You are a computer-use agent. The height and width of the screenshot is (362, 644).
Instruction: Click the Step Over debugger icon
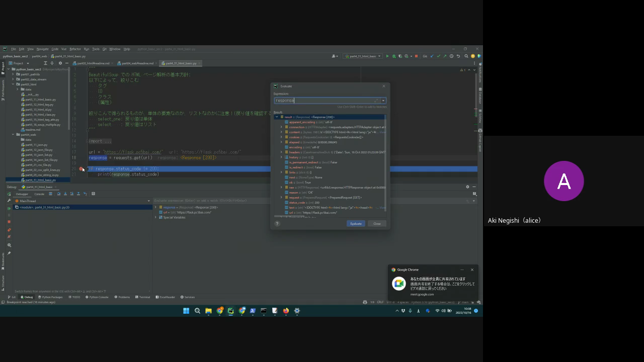point(59,194)
